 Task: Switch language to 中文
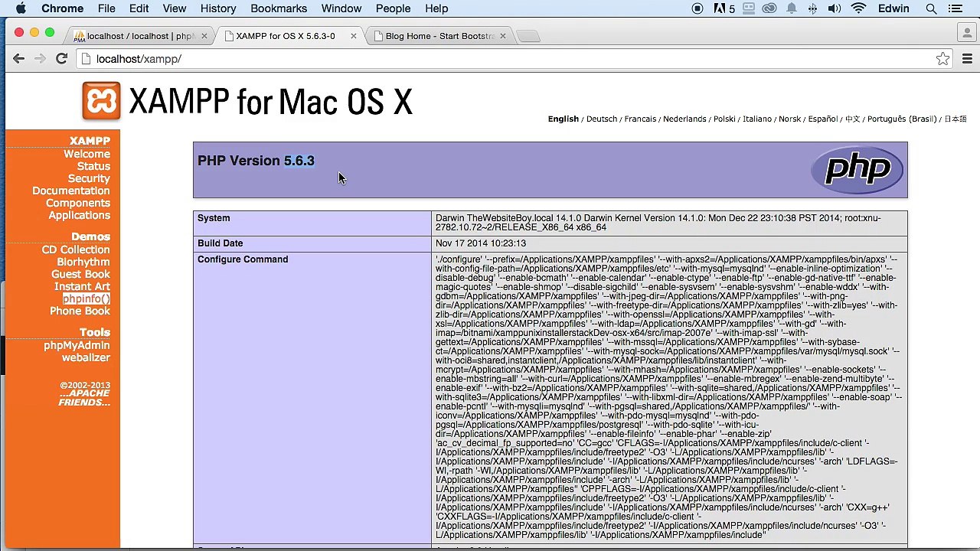852,119
